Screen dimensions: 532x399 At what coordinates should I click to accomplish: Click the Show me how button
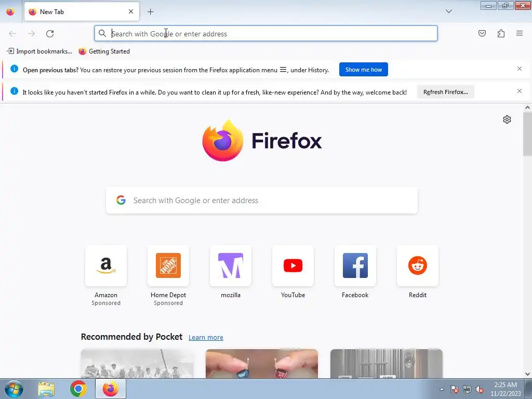[363, 70]
